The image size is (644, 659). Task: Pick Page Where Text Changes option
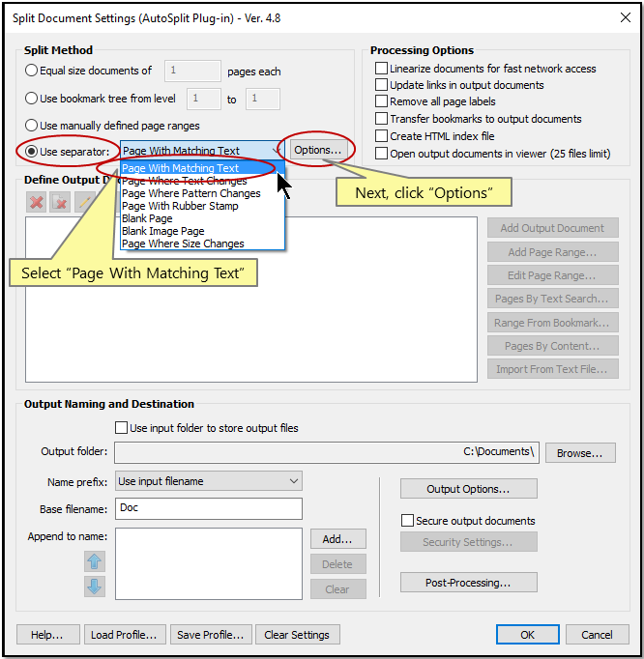coord(202,181)
